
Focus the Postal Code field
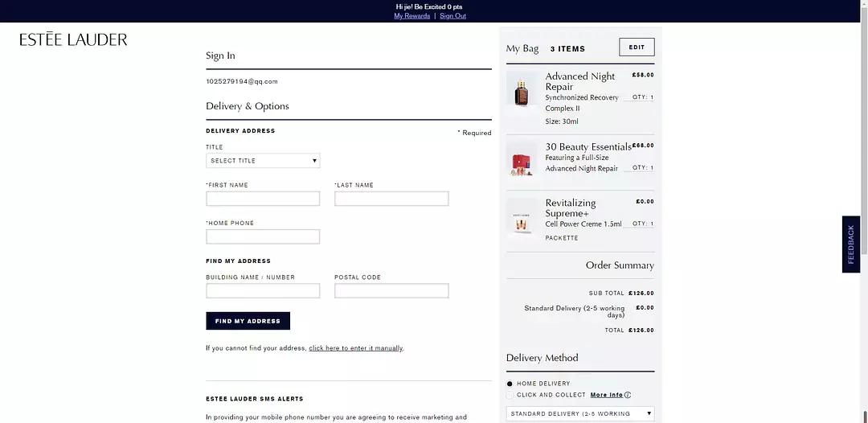(x=391, y=291)
